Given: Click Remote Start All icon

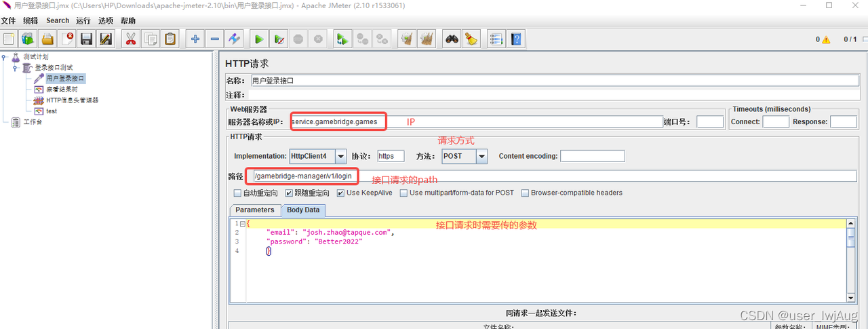Looking at the screenshot, I should point(342,39).
